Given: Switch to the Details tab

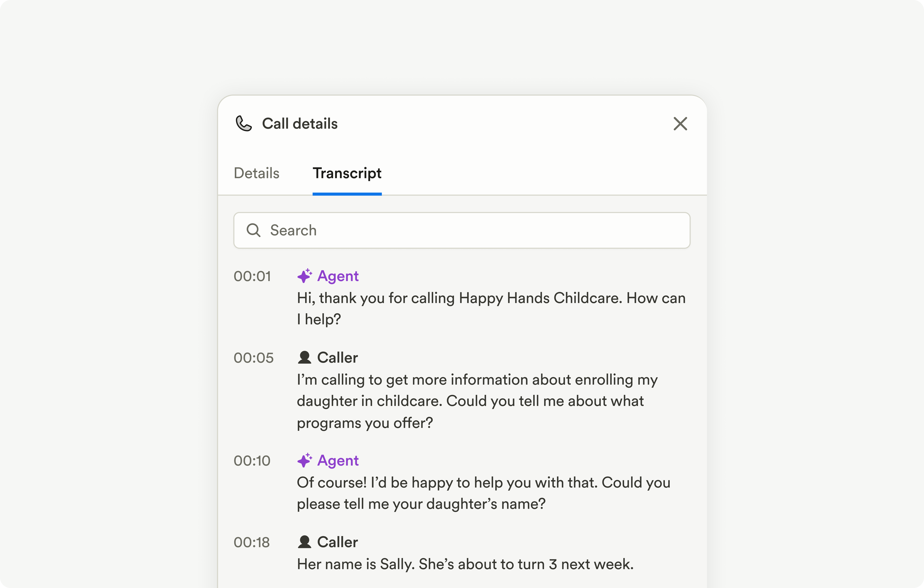Looking at the screenshot, I should tap(256, 174).
